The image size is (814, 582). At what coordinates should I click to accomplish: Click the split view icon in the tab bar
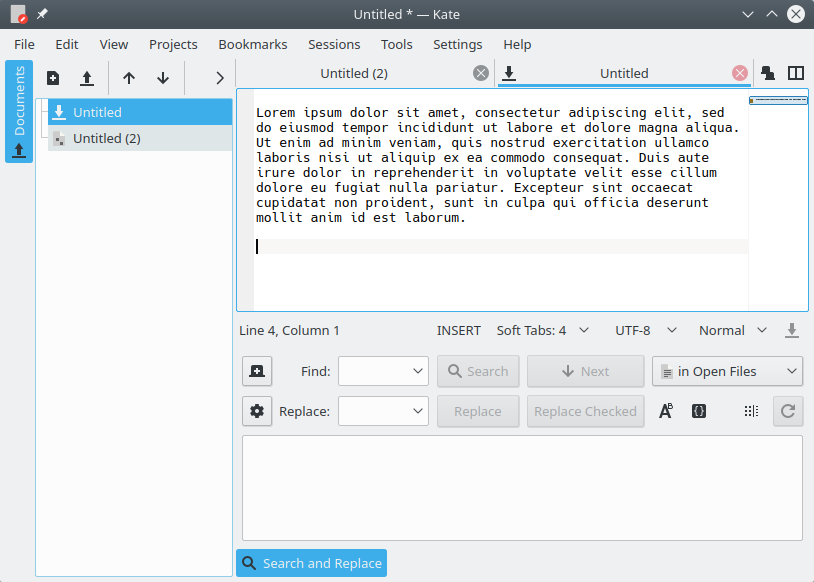796,73
